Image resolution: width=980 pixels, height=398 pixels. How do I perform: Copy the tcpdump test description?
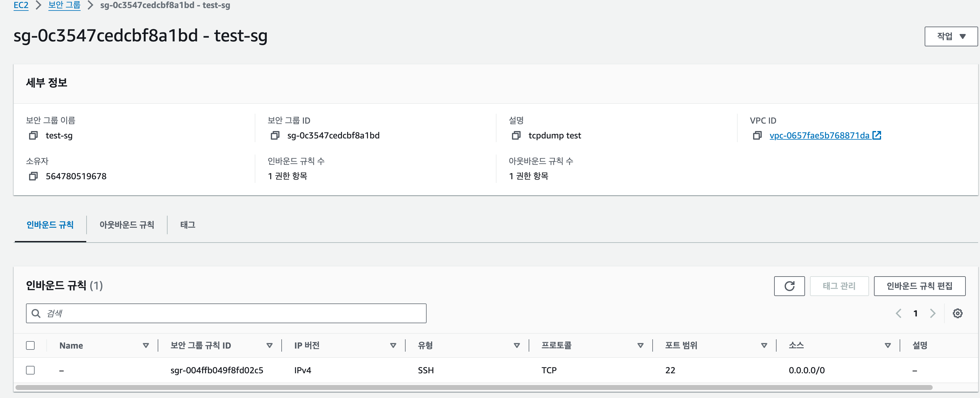[x=516, y=135]
